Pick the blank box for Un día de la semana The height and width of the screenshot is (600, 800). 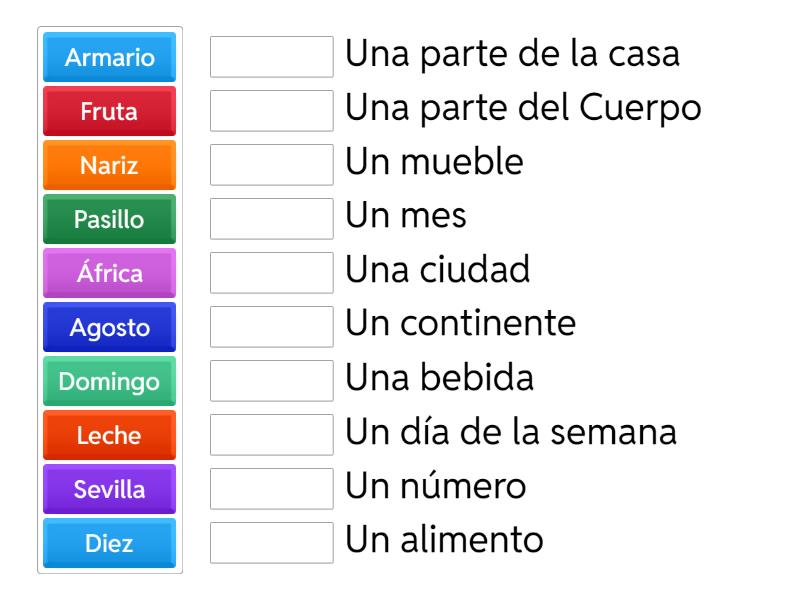coord(272,435)
